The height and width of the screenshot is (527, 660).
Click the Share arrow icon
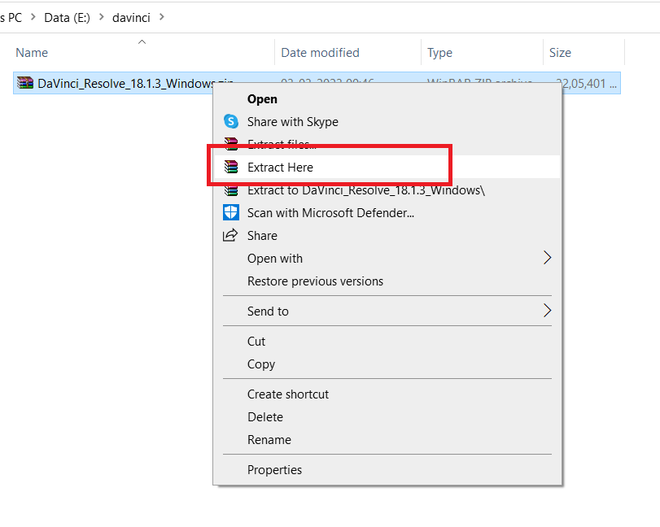(x=231, y=235)
